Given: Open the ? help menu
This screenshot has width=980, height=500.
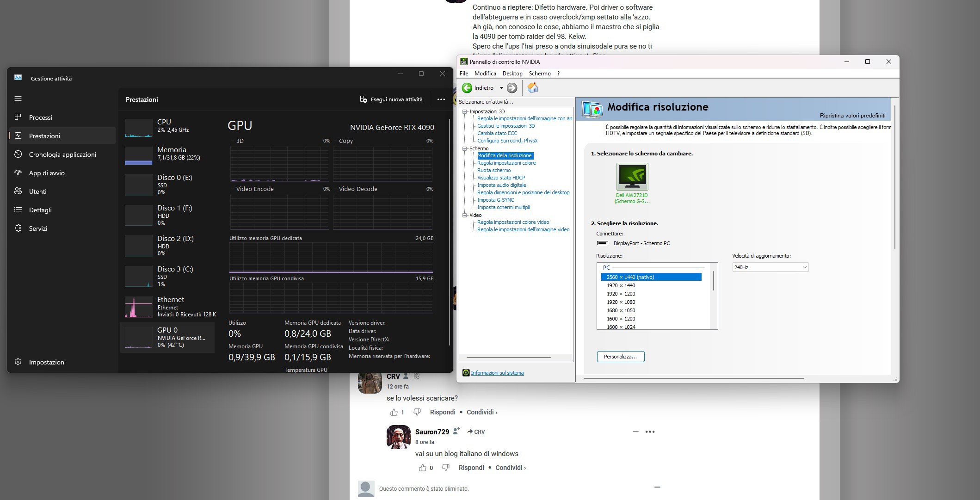Looking at the screenshot, I should (558, 74).
